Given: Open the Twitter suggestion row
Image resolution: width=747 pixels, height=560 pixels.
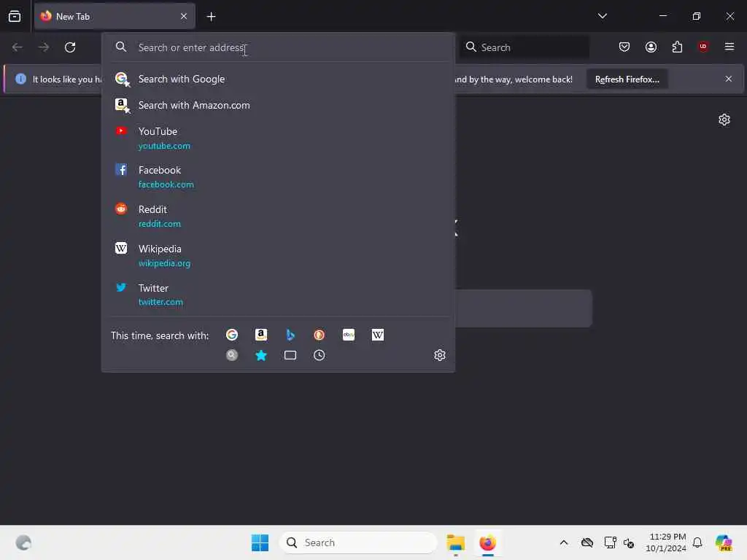Looking at the screenshot, I should click(278, 295).
